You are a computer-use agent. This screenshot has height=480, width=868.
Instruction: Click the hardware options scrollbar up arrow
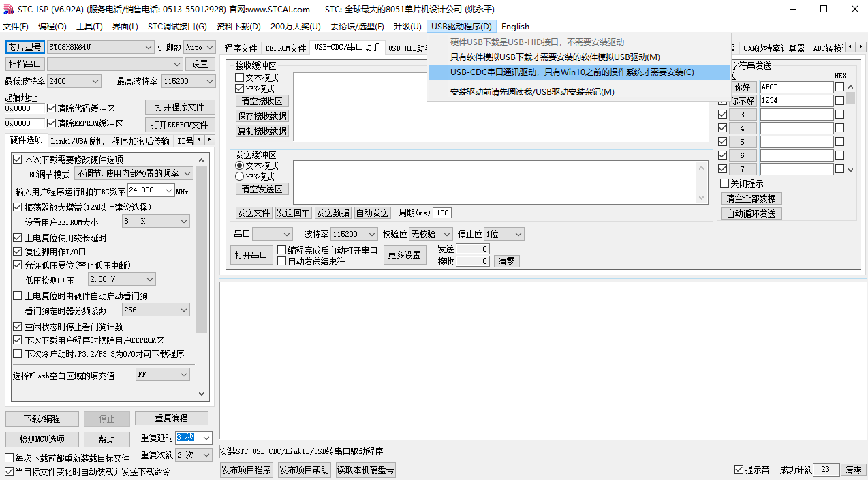pos(201,160)
